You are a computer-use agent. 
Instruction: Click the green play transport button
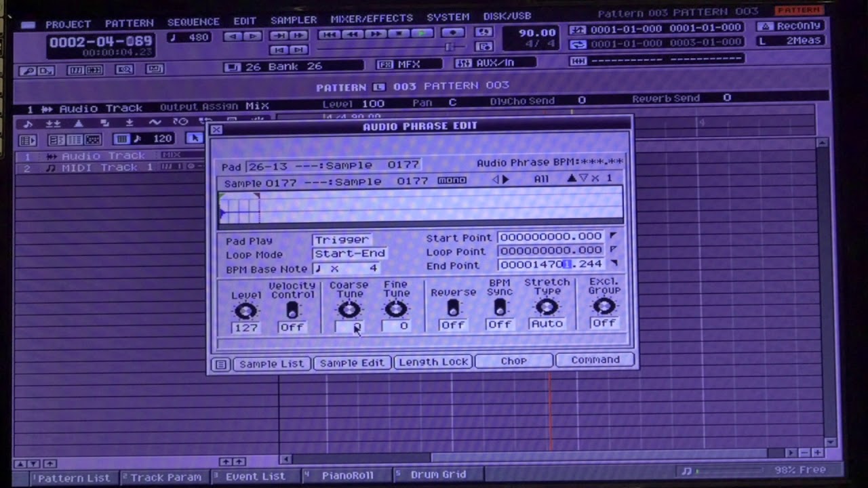(422, 33)
